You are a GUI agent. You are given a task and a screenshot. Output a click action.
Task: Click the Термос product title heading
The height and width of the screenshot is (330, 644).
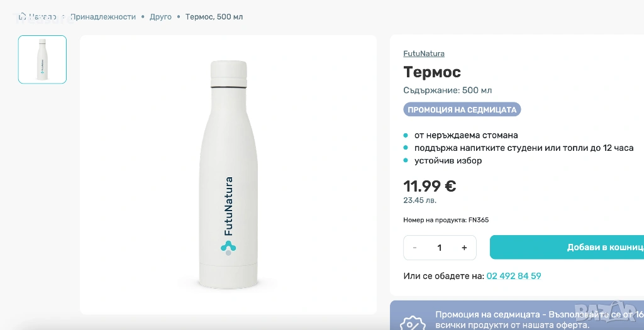[432, 72]
